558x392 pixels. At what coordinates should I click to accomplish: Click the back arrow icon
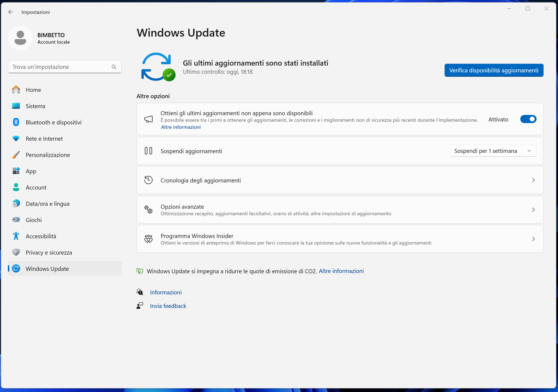[x=11, y=12]
